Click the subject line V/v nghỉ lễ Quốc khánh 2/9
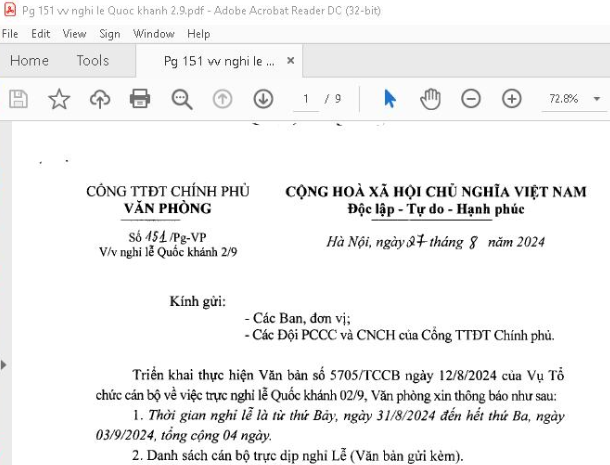Viewport: 610px width, 465px height. tap(168, 252)
